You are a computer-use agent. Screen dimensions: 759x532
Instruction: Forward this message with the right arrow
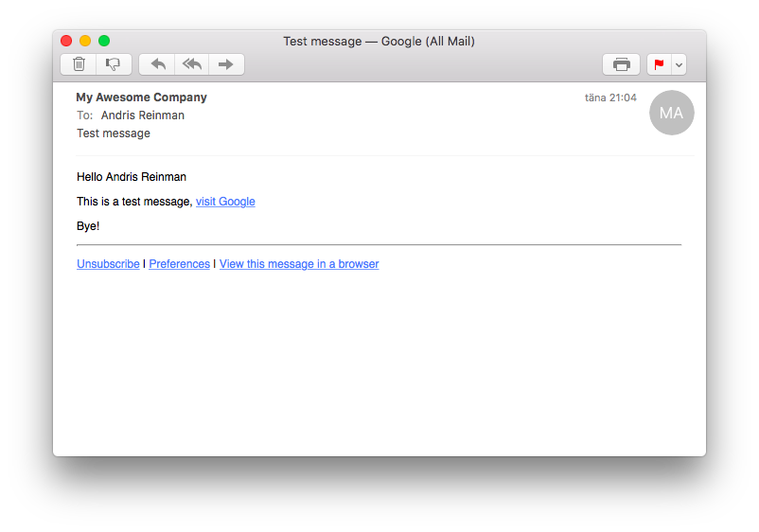coord(226,64)
